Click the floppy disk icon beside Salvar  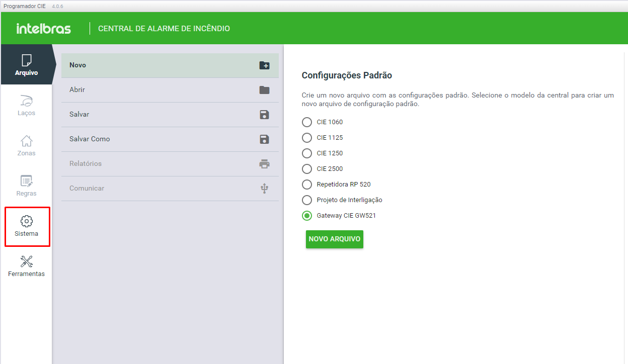(264, 115)
